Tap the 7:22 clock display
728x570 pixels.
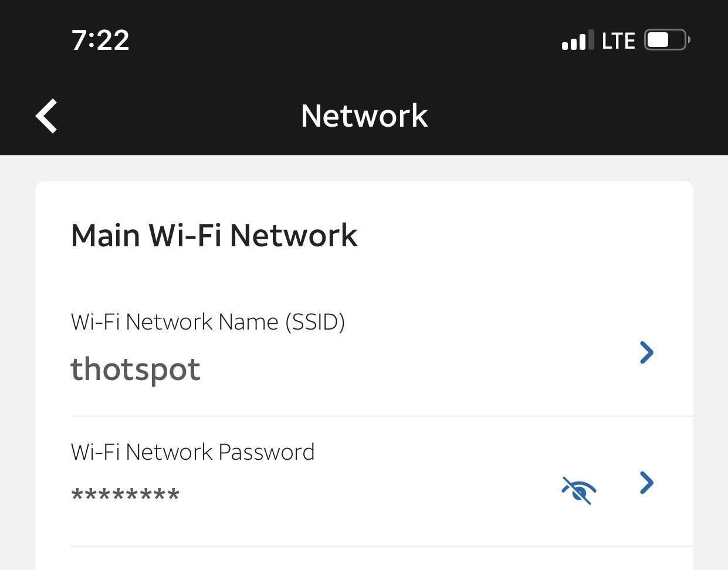(100, 40)
